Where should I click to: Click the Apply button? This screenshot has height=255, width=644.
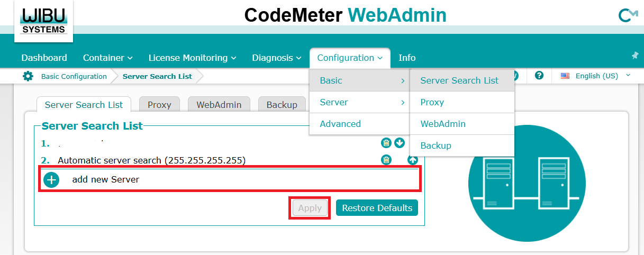click(310, 208)
